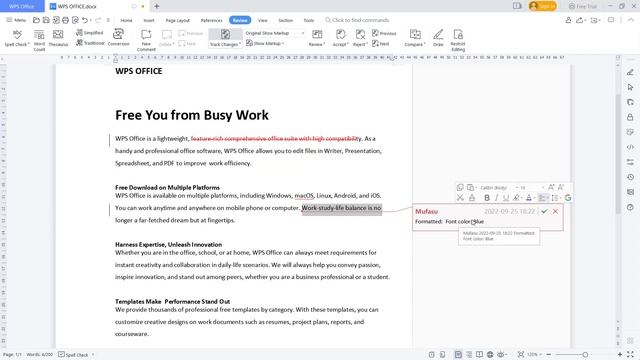Decrease font size in mini toolbar
The height and width of the screenshot is (360, 640).
point(561,187)
